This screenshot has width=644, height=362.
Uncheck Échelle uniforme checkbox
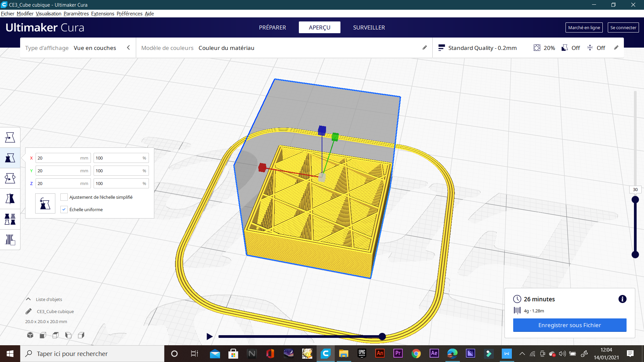64,209
